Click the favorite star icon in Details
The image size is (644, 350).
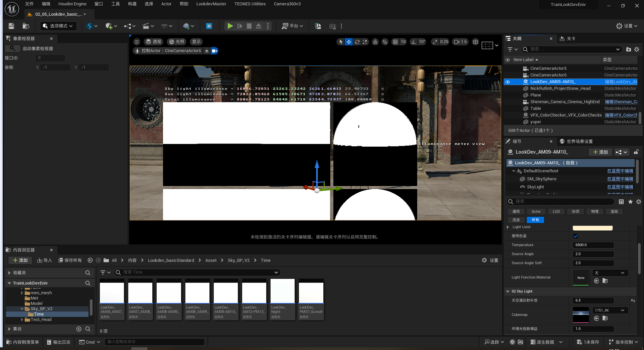(x=630, y=202)
